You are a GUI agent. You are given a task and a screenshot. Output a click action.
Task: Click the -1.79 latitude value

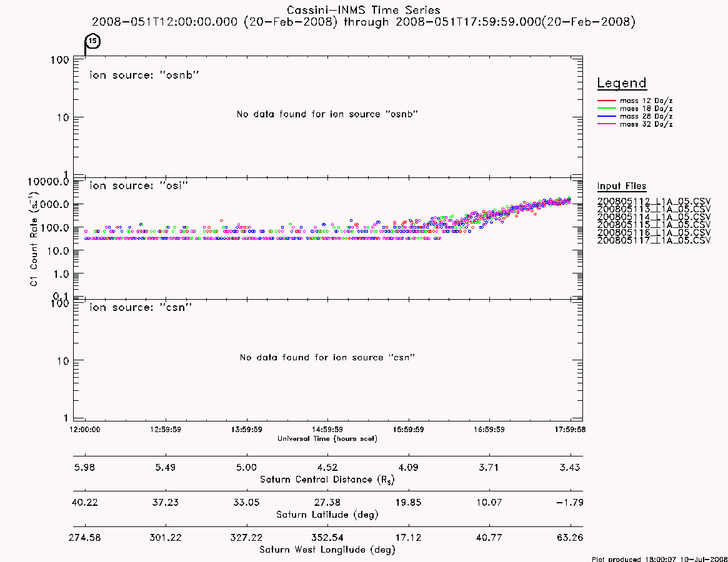pos(570,502)
